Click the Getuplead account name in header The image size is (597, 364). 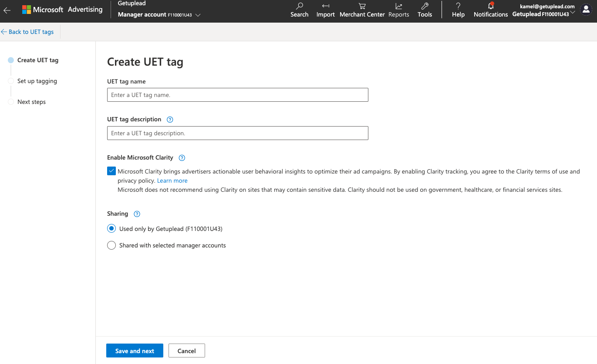[132, 3]
